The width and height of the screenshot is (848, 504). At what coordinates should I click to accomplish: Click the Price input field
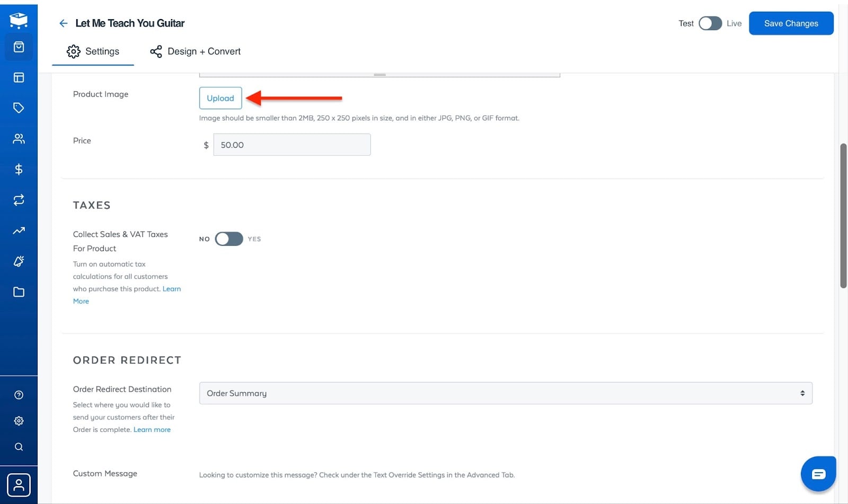point(292,145)
